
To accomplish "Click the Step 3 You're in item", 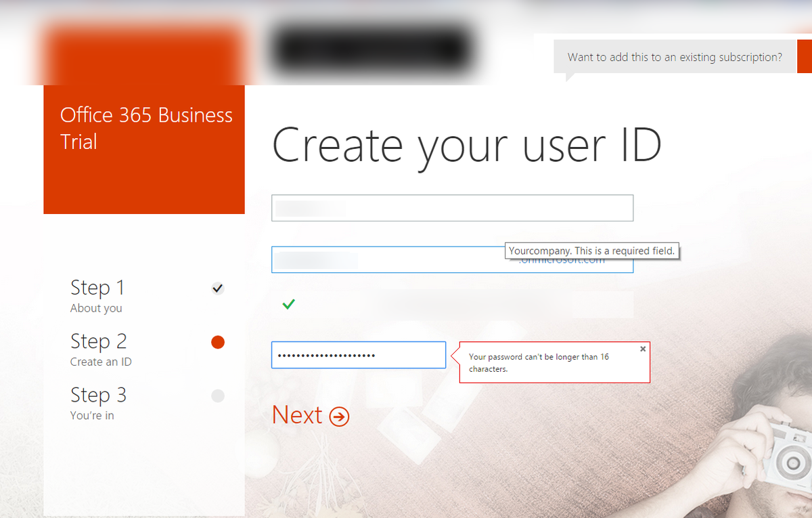I will tap(98, 403).
